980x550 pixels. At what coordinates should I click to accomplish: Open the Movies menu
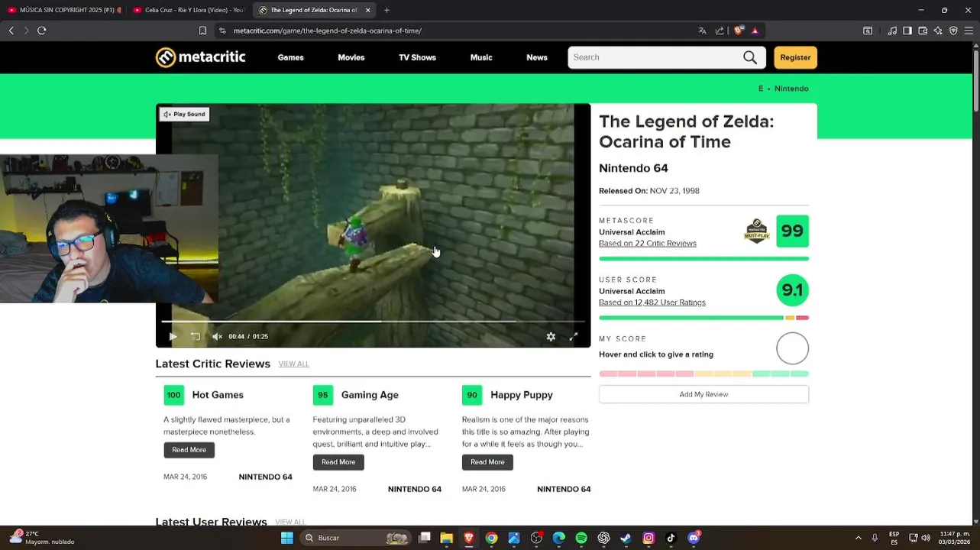pos(351,57)
